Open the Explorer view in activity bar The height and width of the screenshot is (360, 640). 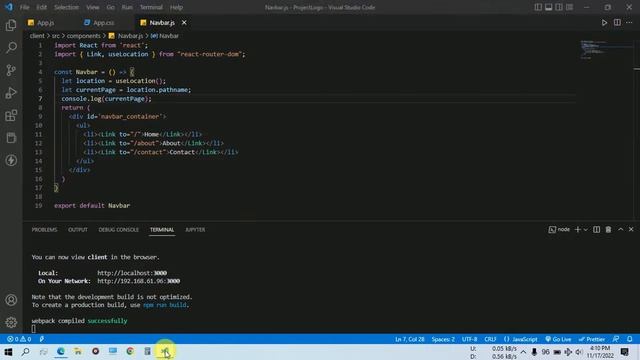[11, 25]
